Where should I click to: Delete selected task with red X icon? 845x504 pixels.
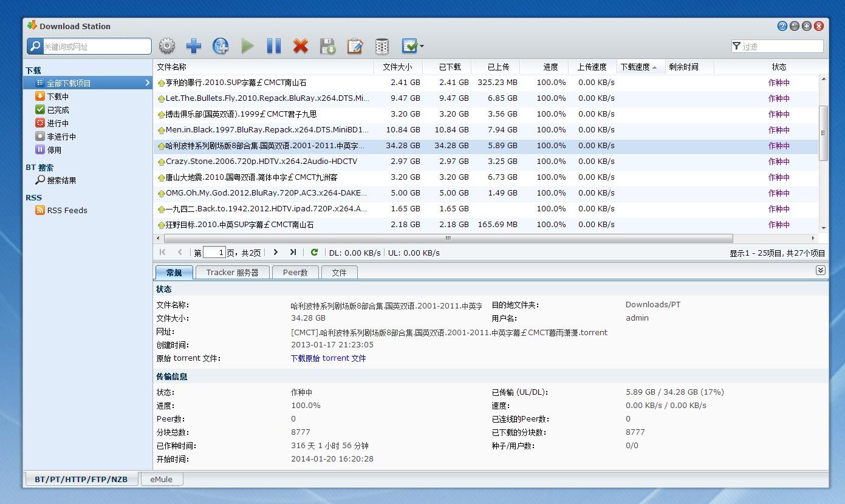pos(301,46)
